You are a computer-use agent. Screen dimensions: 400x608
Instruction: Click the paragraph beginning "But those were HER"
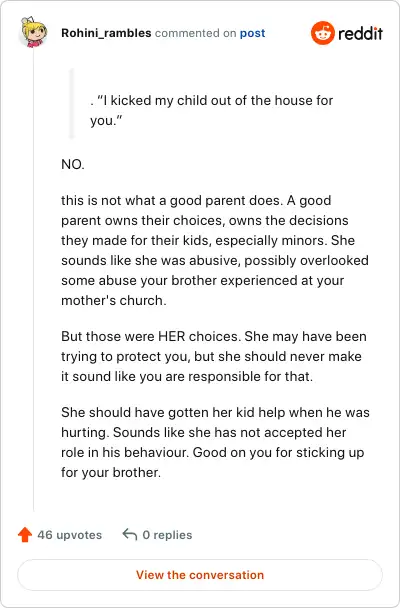(x=214, y=356)
